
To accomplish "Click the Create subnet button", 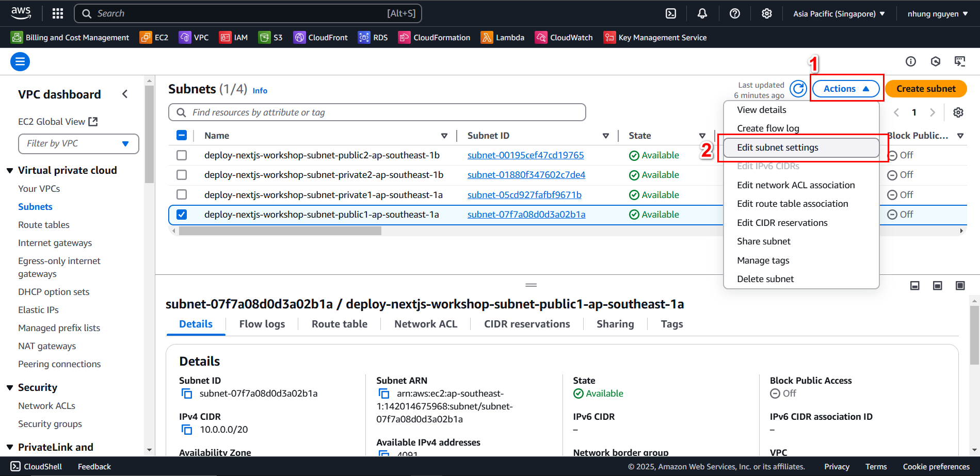I will tap(926, 89).
